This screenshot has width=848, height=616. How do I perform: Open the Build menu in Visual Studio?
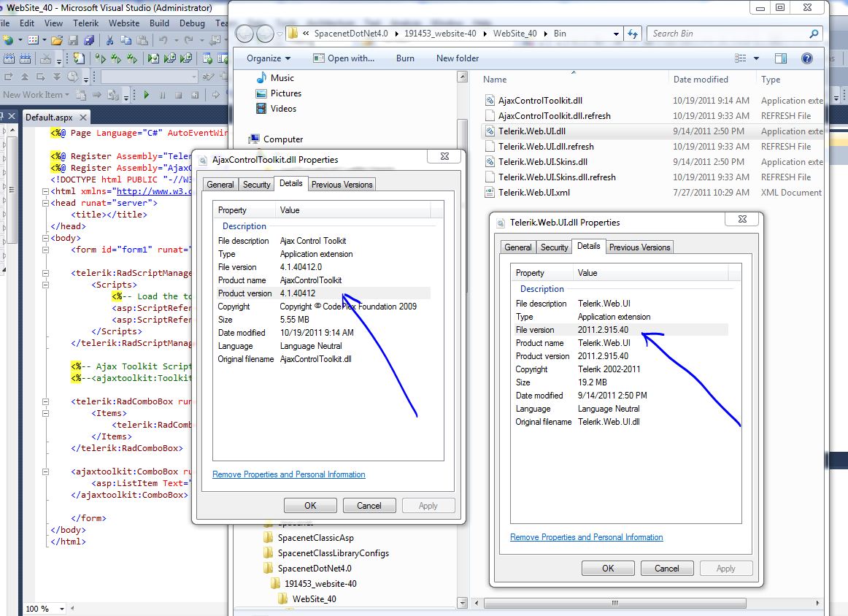(159, 23)
